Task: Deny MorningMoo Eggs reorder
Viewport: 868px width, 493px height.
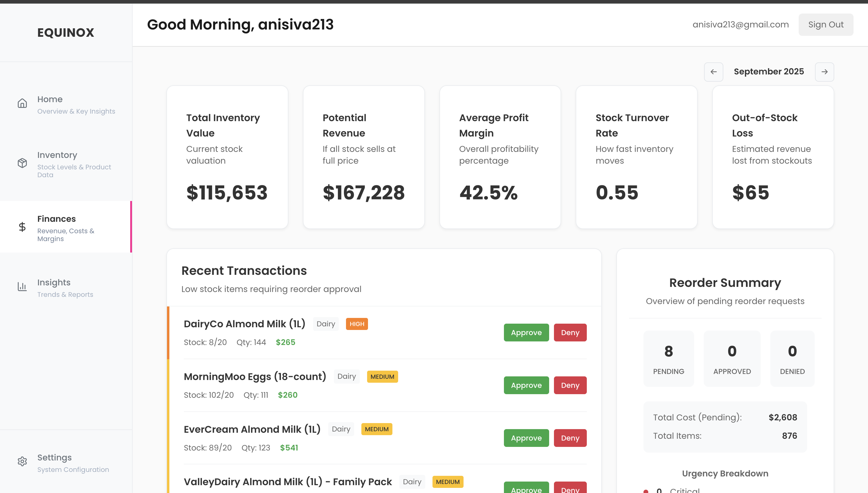Action: (x=570, y=385)
